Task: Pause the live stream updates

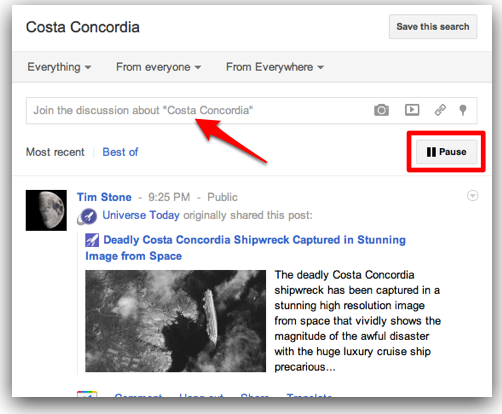Action: point(446,152)
